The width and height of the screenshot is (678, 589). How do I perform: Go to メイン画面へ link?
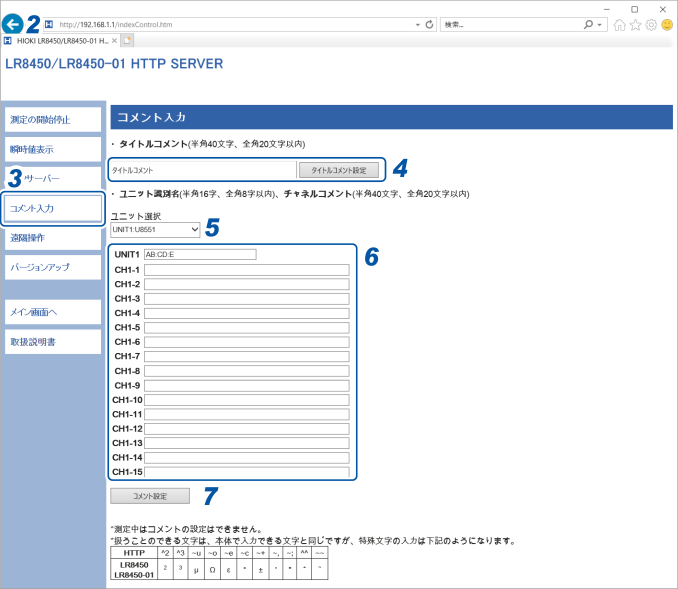pyautogui.click(x=53, y=312)
